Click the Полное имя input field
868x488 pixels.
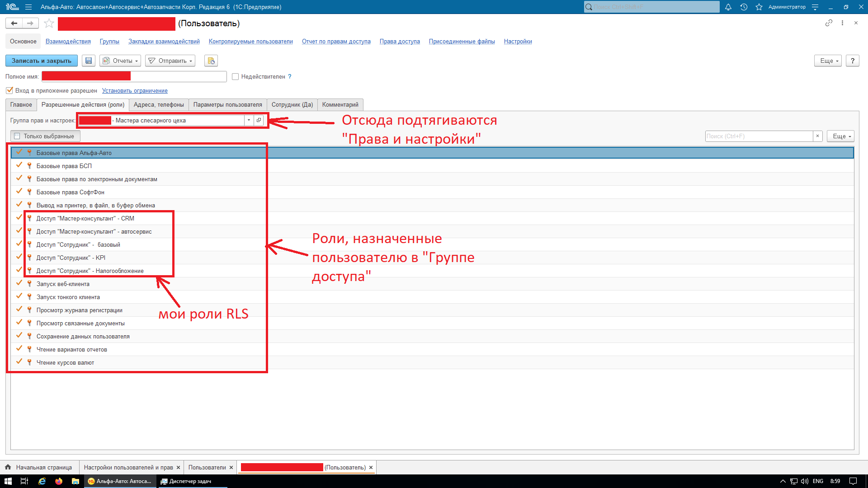point(134,76)
